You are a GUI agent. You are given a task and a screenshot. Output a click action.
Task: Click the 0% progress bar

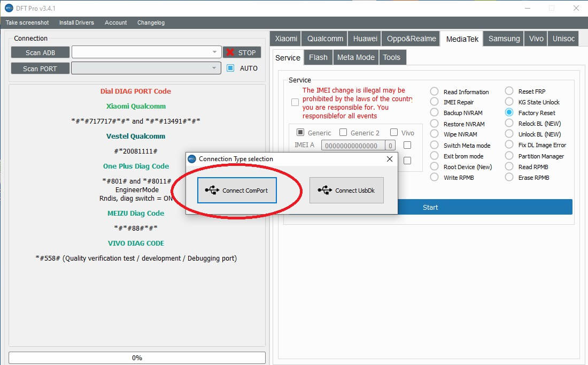(137, 358)
